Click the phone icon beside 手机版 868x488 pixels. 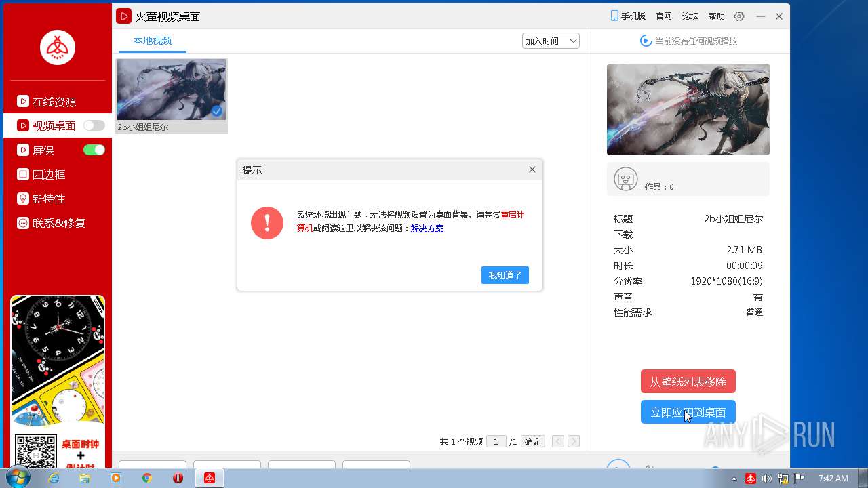point(614,16)
